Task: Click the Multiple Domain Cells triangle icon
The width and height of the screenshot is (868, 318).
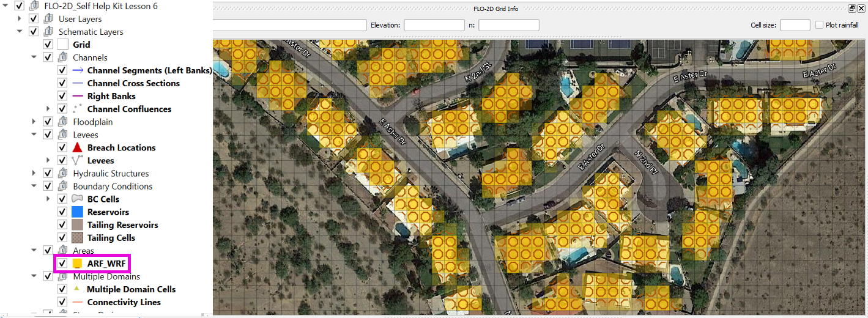Action: 77,289
